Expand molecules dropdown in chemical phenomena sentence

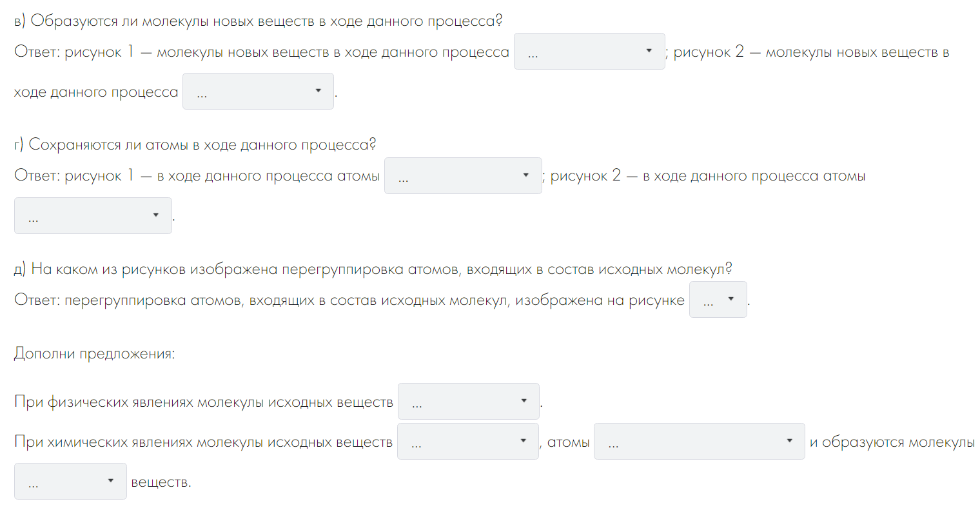coord(467,442)
